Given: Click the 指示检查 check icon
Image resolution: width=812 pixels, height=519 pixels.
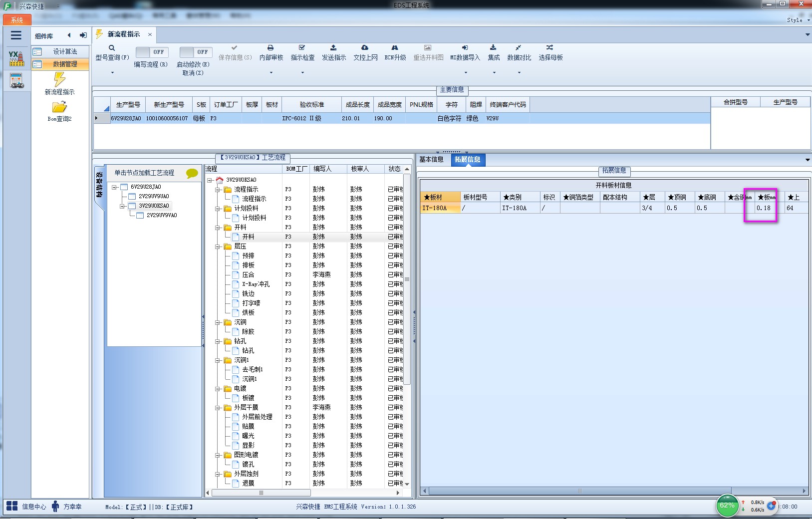Looking at the screenshot, I should 302,48.
